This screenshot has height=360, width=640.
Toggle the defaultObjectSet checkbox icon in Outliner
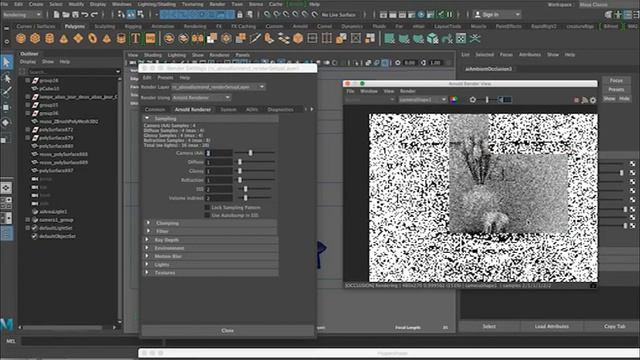pos(35,236)
